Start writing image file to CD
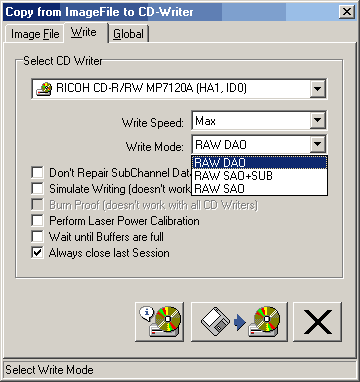The width and height of the screenshot is (360, 382). (x=239, y=322)
